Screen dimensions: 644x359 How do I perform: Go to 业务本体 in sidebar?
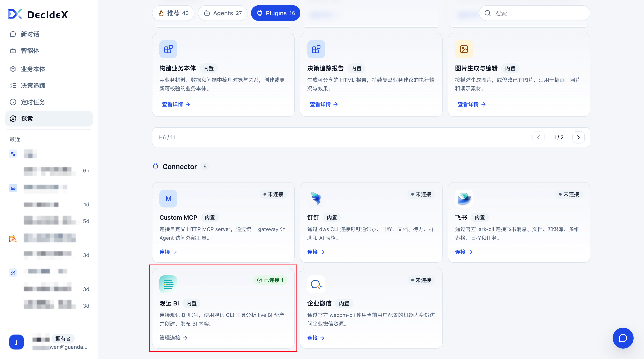pyautogui.click(x=49, y=69)
